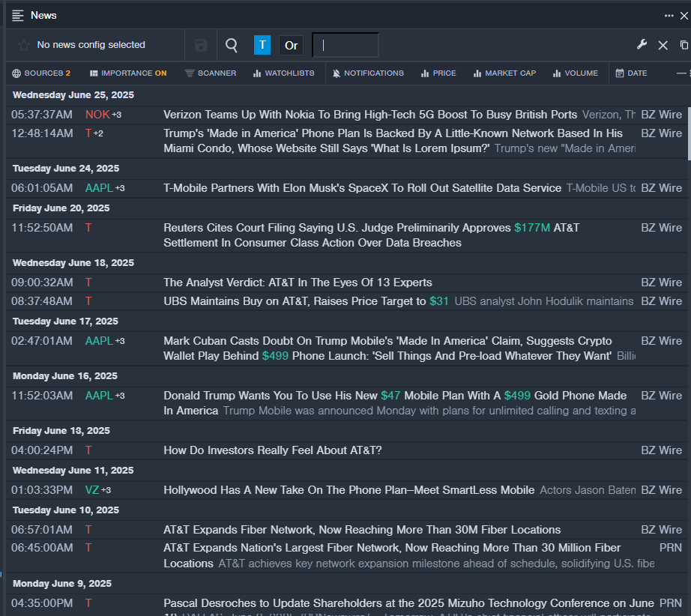The height and width of the screenshot is (616, 691).
Task: Open Mark Cuban Casts Doubt headline
Action: (x=387, y=348)
